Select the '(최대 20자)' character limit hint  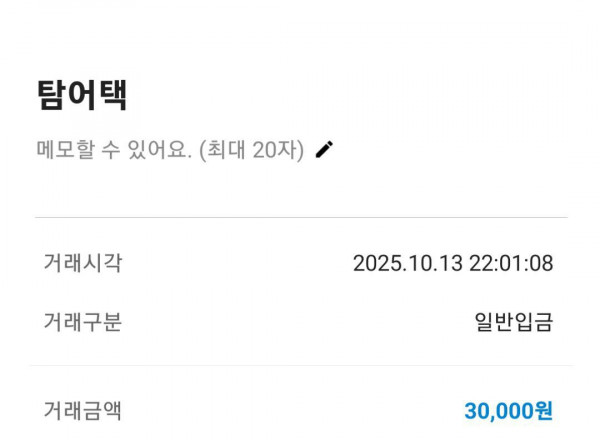pos(251,151)
